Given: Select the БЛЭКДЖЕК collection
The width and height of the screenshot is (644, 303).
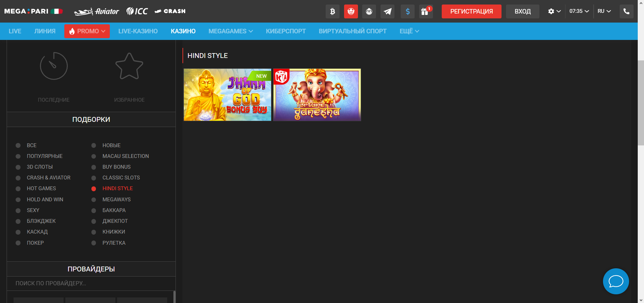Looking at the screenshot, I should tap(41, 221).
